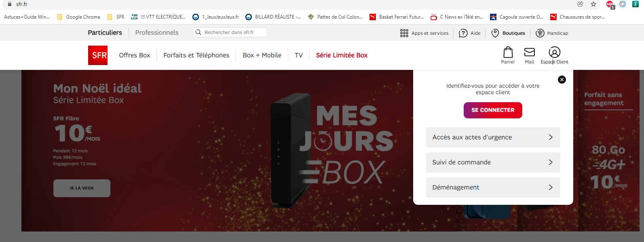Open the Mail envelope icon
Image resolution: width=644 pixels, height=242 pixels.
530,52
